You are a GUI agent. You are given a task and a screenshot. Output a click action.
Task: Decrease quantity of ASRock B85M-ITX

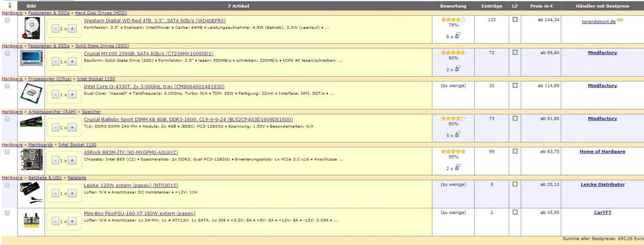pos(55,161)
